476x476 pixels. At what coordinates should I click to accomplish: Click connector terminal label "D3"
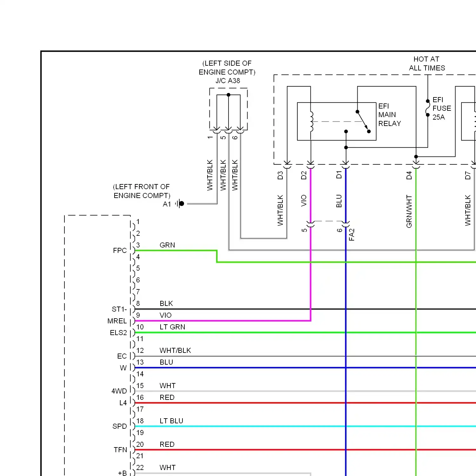[x=280, y=175]
